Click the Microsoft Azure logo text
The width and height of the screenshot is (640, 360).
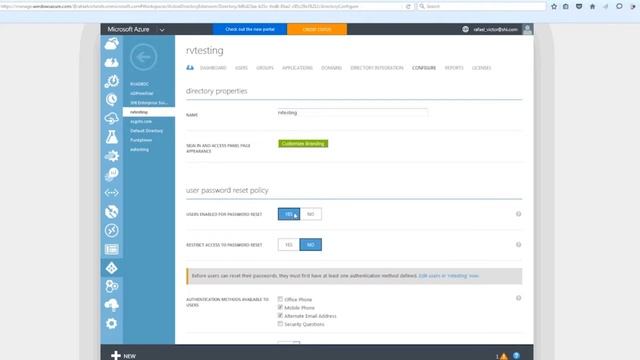pos(129,29)
